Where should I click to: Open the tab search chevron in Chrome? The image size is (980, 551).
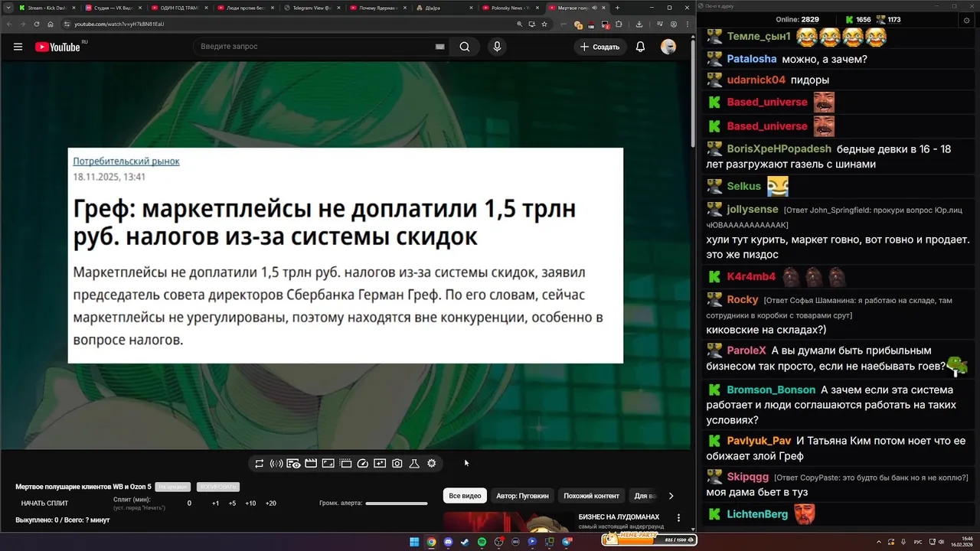coord(8,8)
